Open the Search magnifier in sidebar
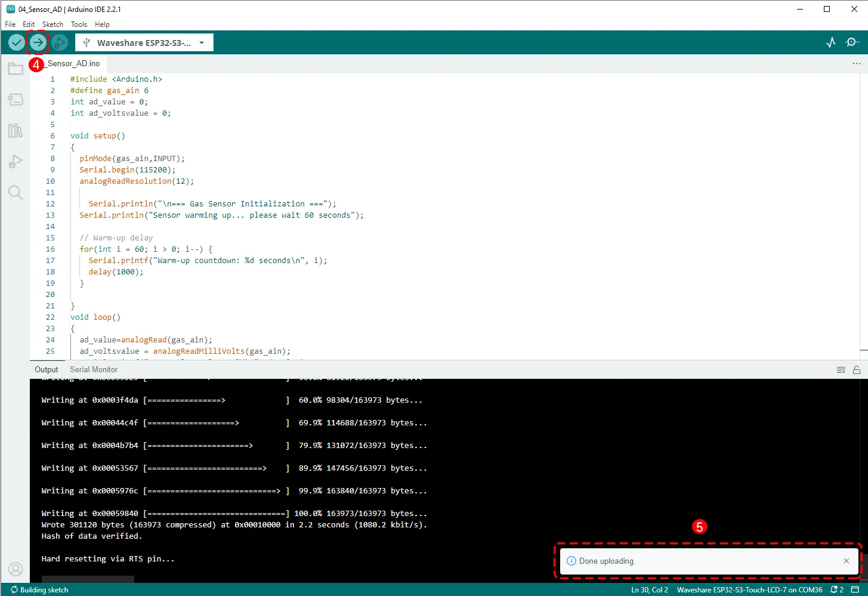The image size is (868, 596). 16,192
